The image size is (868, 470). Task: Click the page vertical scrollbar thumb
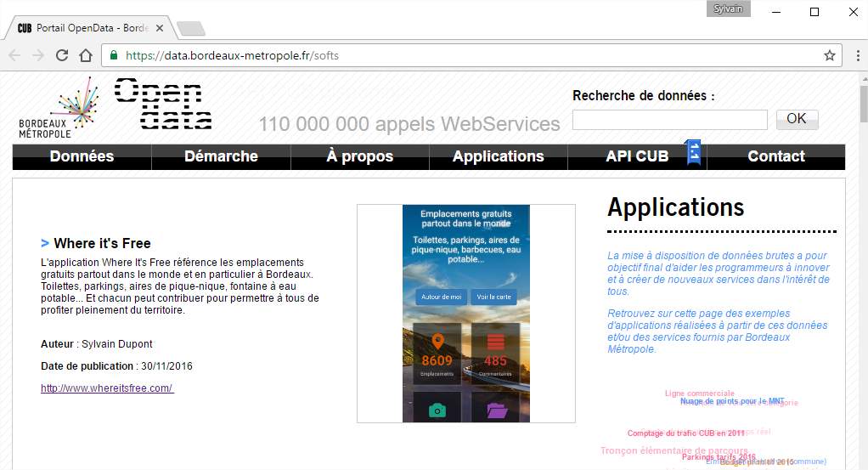coord(864,104)
